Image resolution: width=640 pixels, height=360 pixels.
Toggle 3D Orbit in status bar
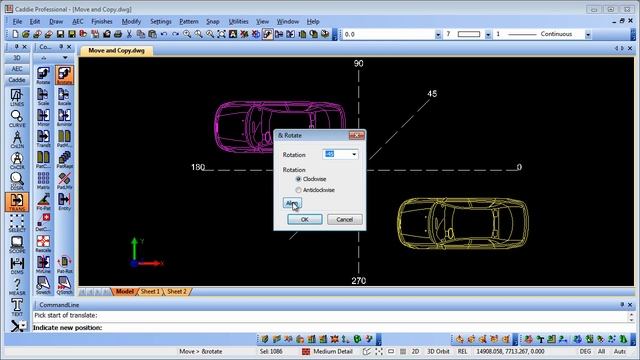tap(438, 351)
